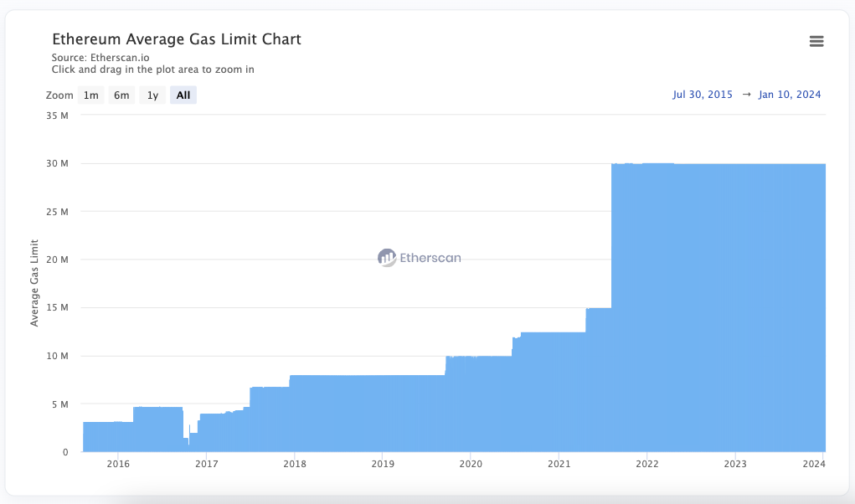855x504 pixels.
Task: Switch zoom to the 1y range
Action: (x=152, y=95)
